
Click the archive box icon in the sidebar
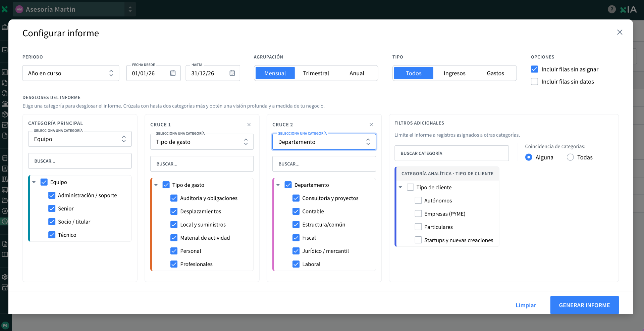click(x=5, y=125)
